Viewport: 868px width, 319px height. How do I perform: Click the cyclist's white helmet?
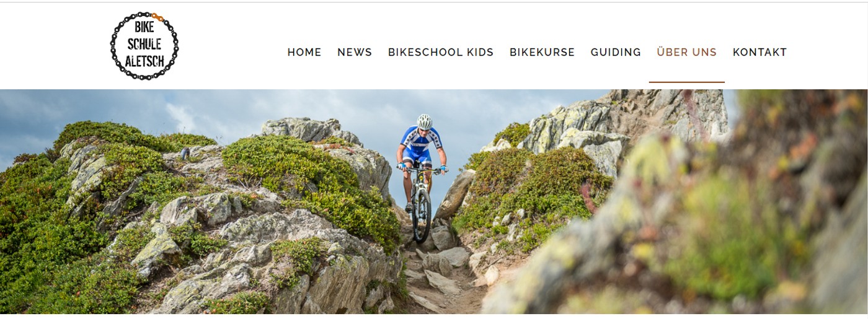(x=425, y=121)
